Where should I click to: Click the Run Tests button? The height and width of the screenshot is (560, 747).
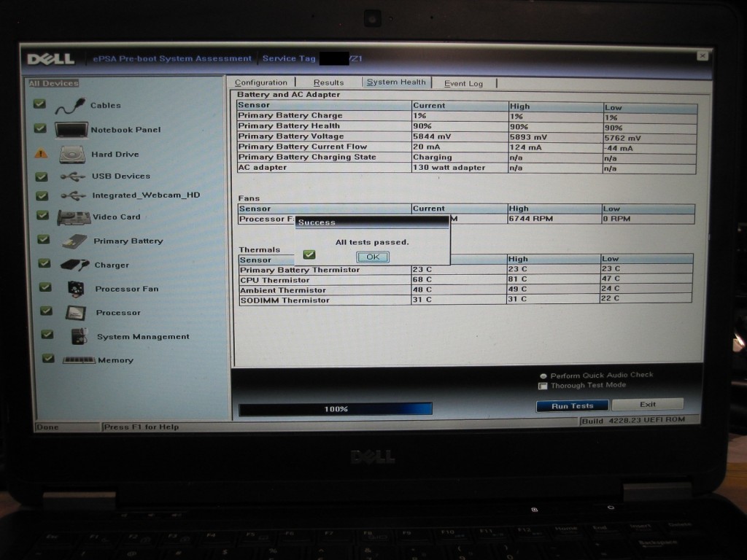tap(572, 406)
